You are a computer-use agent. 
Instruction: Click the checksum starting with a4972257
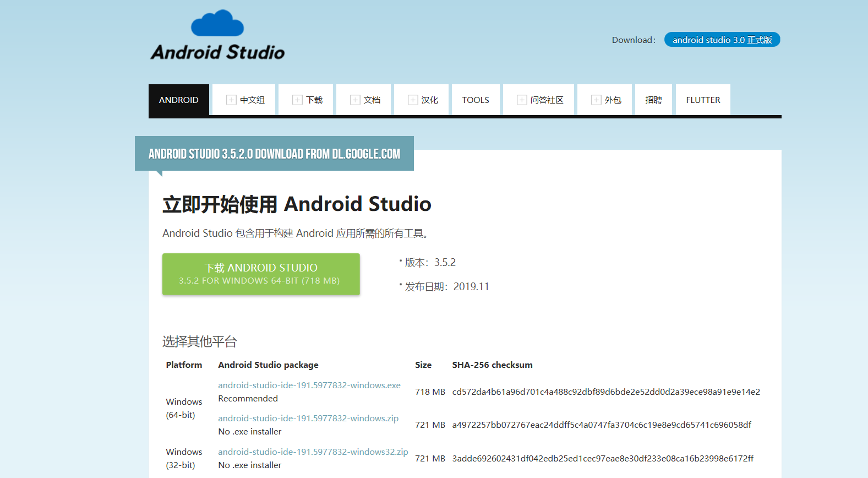pyautogui.click(x=602, y=425)
